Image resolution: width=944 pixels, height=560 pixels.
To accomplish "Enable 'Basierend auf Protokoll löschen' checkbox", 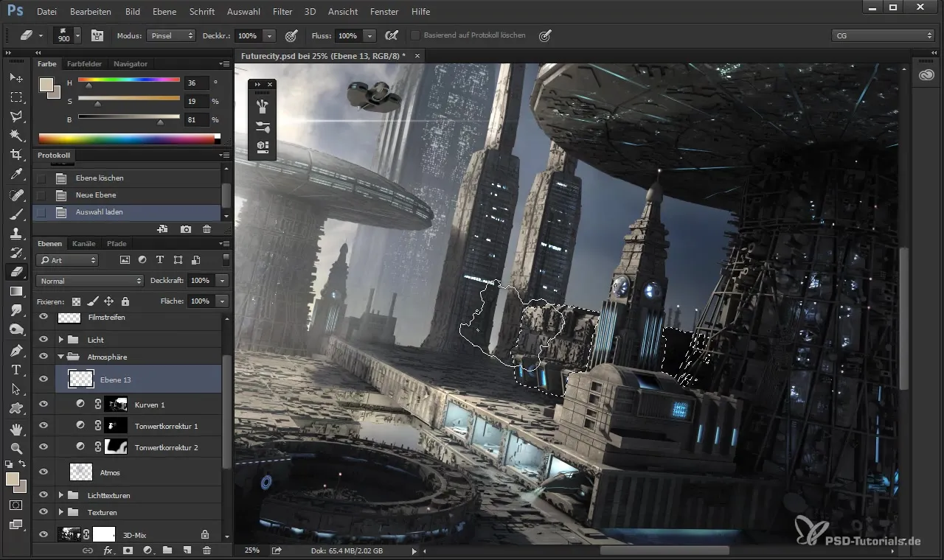I will (415, 35).
